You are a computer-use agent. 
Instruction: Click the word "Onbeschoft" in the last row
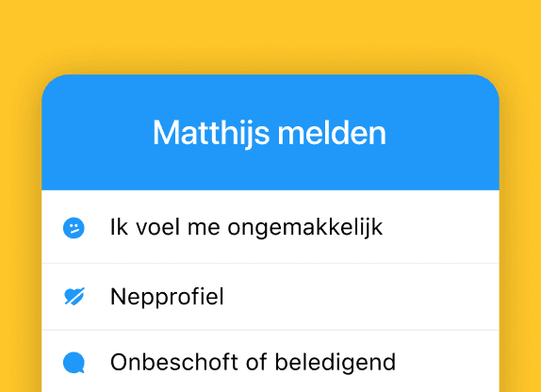tap(174, 362)
